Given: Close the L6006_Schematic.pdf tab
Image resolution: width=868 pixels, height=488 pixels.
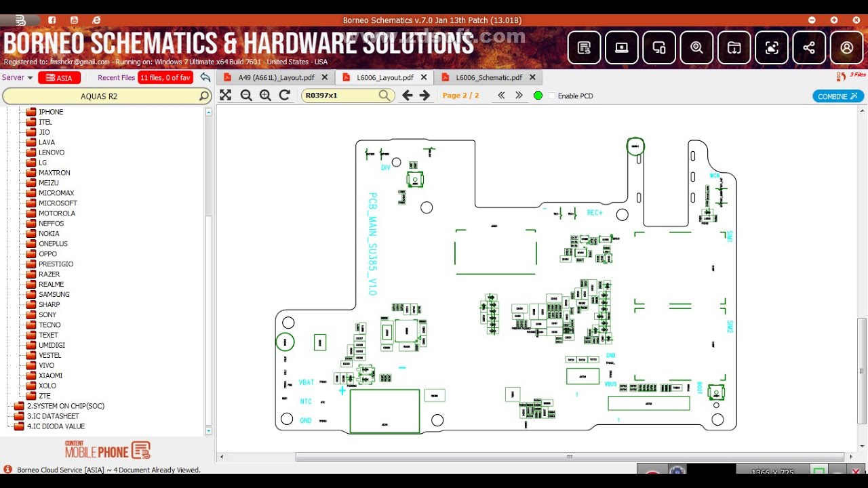Looking at the screenshot, I should pos(532,78).
